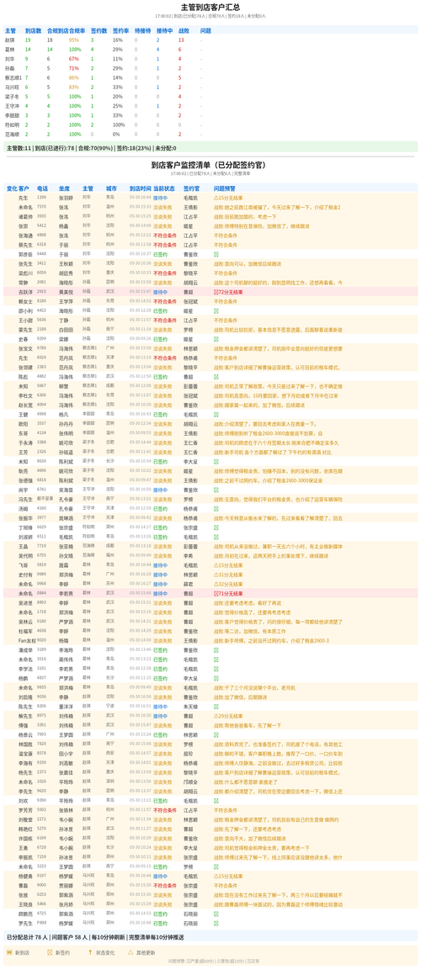Select supervisor 范海顺 in summary table

point(11,134)
